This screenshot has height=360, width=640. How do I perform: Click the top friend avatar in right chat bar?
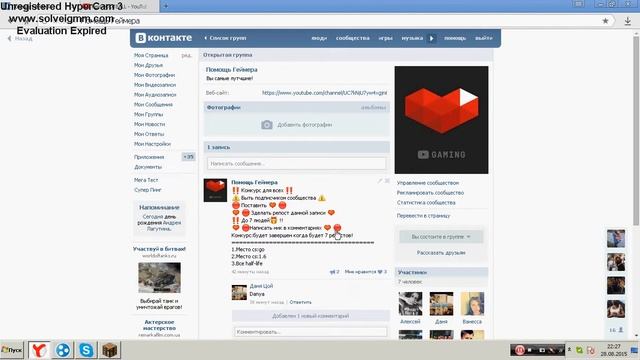click(x=616, y=239)
